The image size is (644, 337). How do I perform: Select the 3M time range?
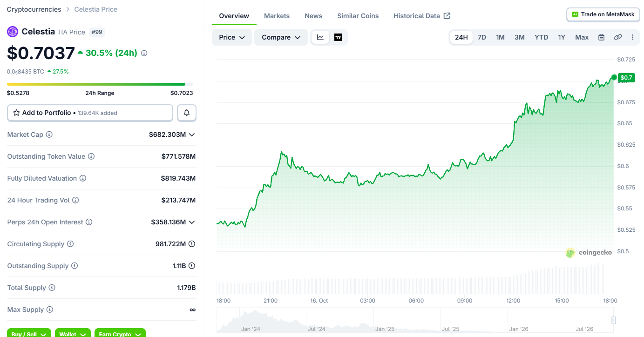click(520, 37)
